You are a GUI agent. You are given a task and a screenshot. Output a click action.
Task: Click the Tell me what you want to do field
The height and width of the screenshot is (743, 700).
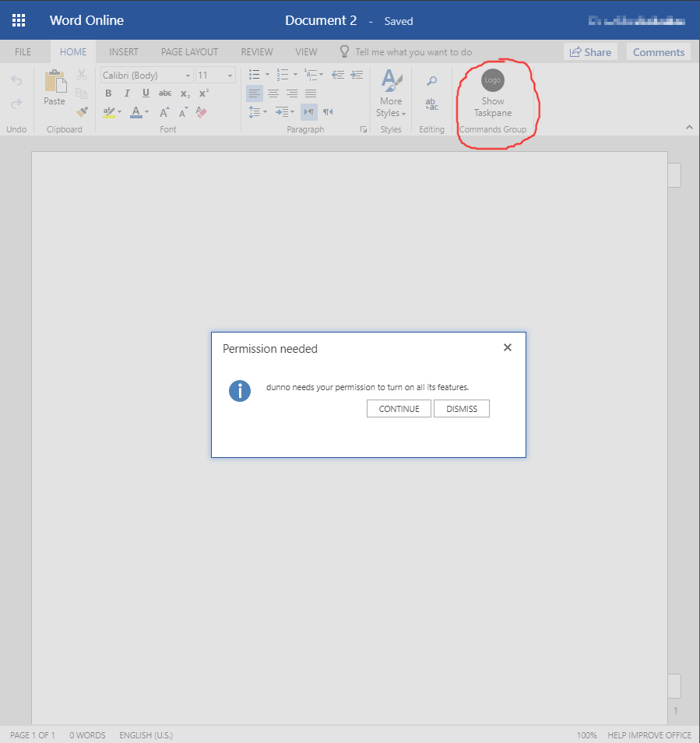pos(413,52)
